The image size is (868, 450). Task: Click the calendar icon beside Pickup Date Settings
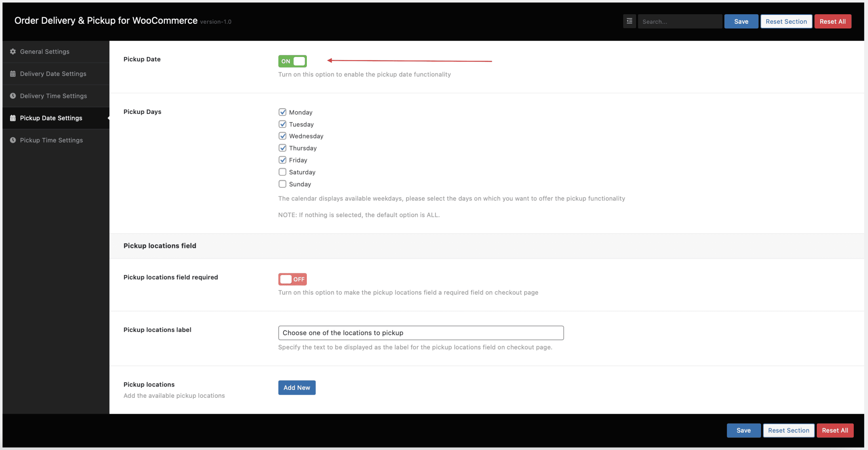[x=13, y=118]
